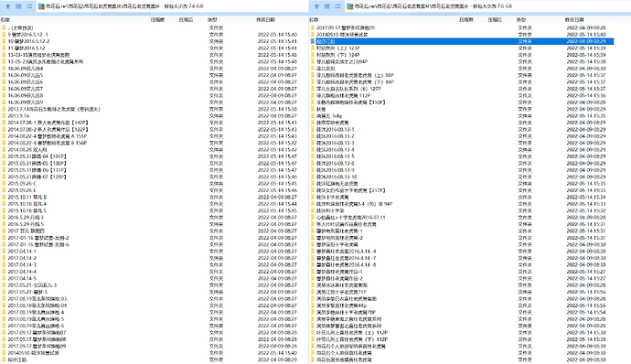Screen dimensions: 631x364
Task: Select '2017.04.14-4' folder
Action: [x=22, y=272]
